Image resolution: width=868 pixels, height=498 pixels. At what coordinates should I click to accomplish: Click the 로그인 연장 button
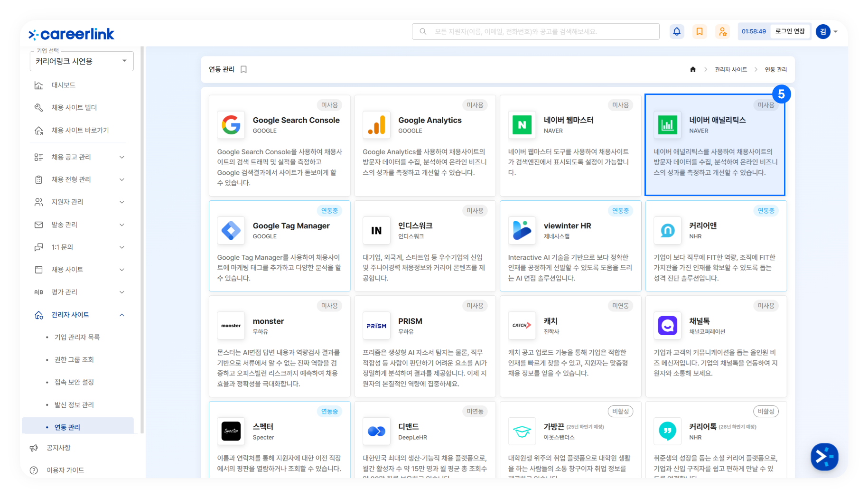[x=790, y=31]
